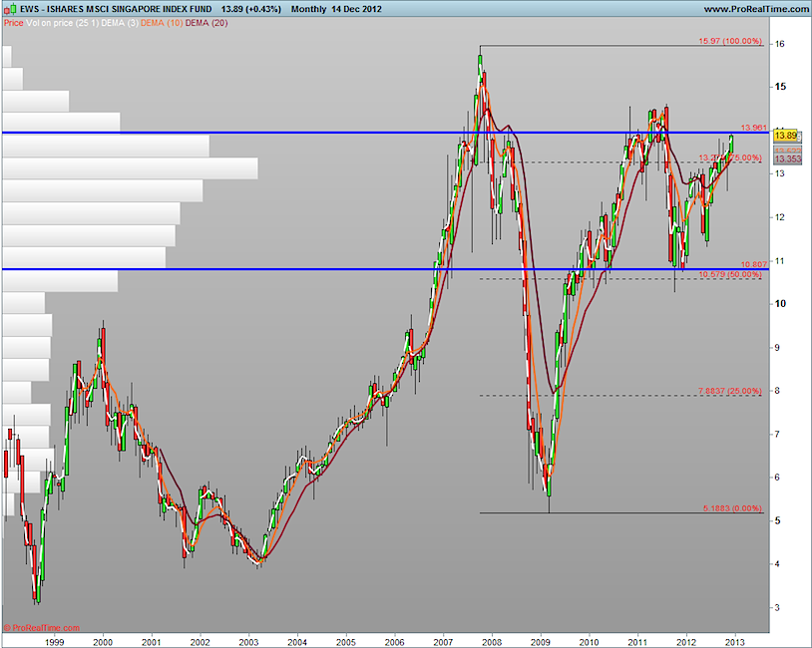The width and height of the screenshot is (812, 648).
Task: Open the Monthly timeframe label
Action: coord(308,9)
